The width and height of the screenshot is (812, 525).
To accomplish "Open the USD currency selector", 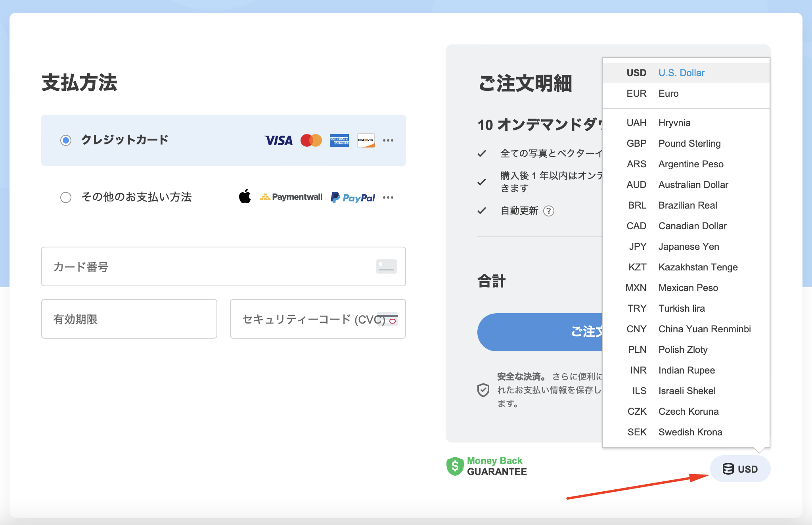I will [740, 469].
